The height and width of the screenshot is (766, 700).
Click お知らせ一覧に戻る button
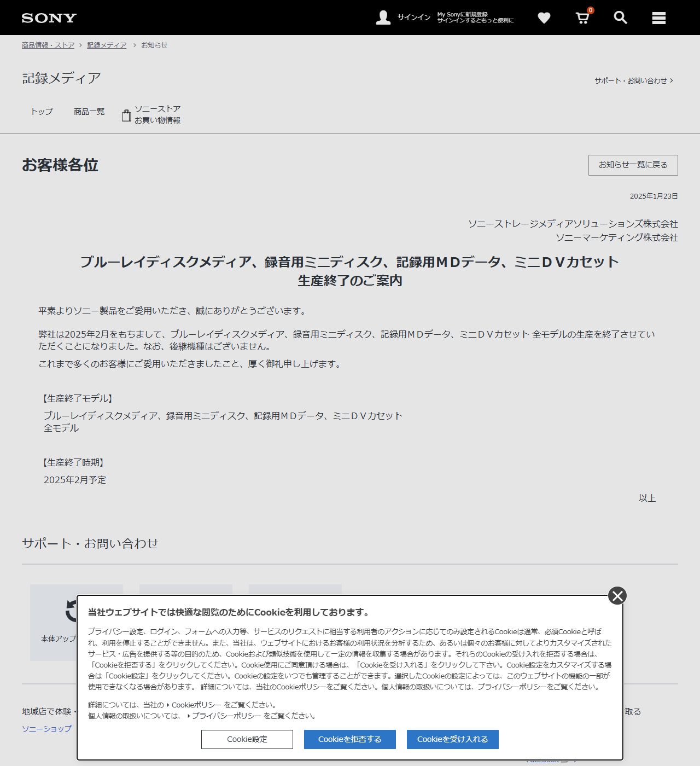(633, 165)
